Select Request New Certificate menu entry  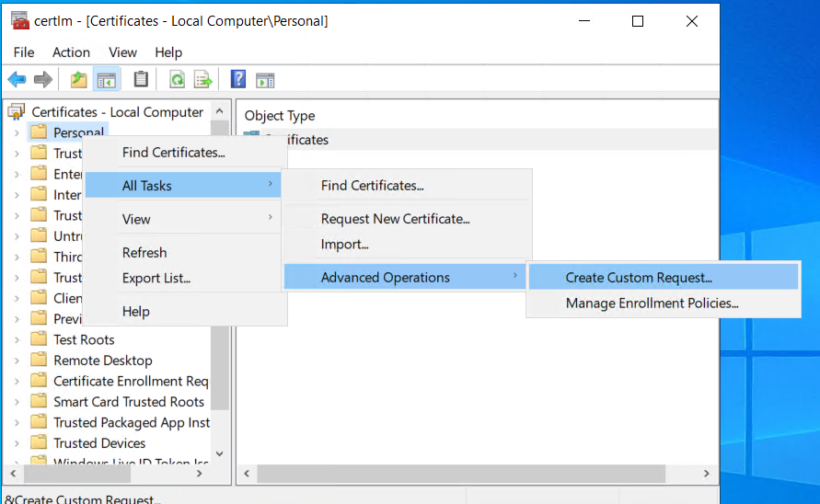395,219
